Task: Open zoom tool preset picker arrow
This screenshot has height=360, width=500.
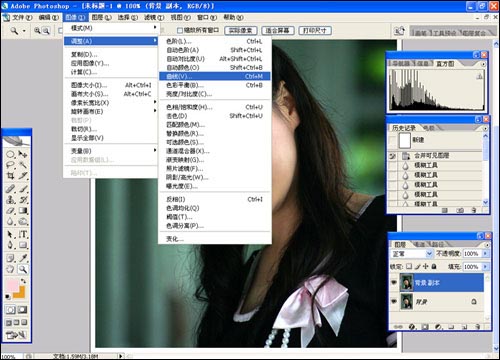Action: [24, 31]
